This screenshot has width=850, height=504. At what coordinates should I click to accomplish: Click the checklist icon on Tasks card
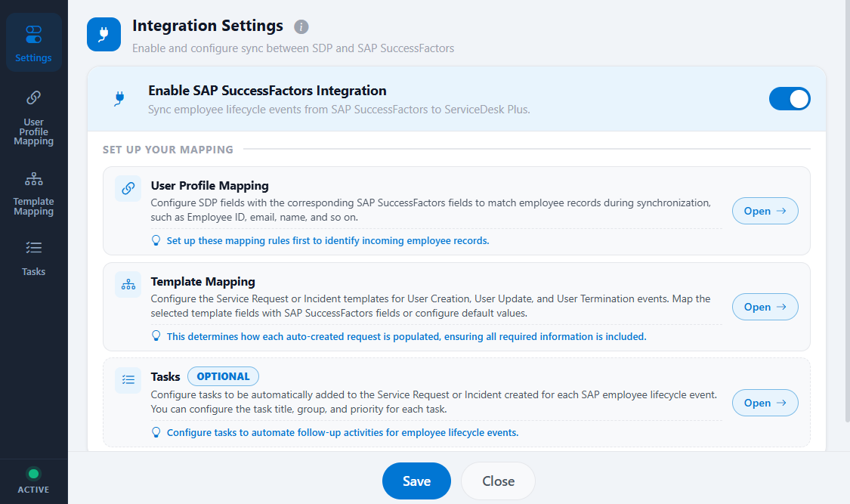(x=128, y=380)
